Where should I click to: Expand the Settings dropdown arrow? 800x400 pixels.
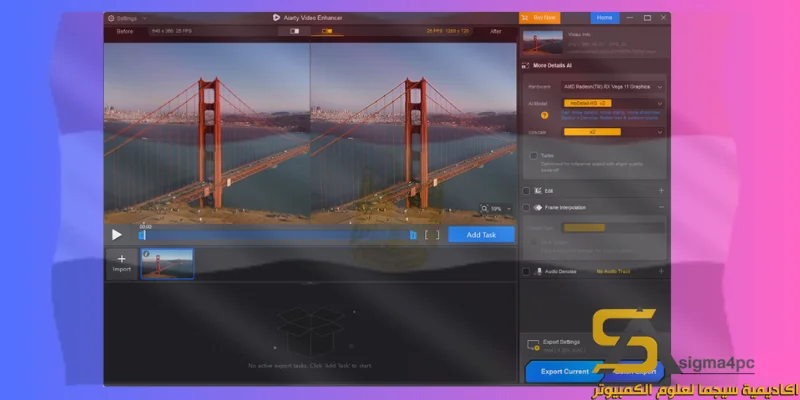tap(144, 18)
